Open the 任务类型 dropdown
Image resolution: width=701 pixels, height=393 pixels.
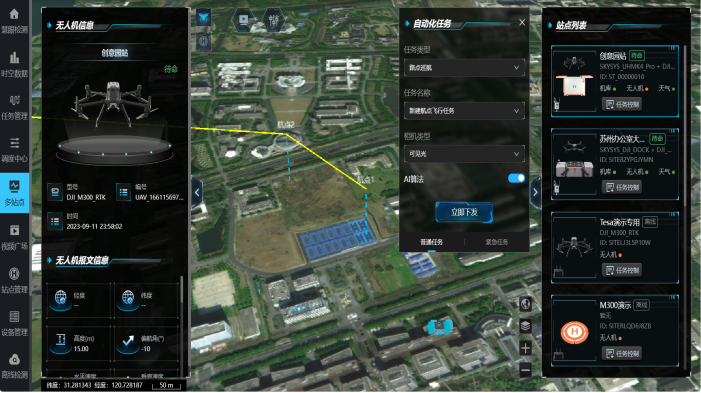[x=464, y=68]
